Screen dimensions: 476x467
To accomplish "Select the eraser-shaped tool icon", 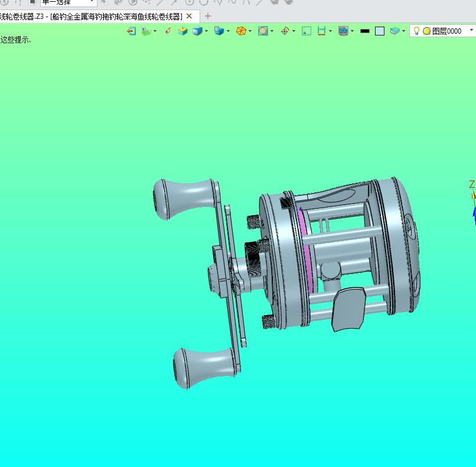I will point(168,31).
